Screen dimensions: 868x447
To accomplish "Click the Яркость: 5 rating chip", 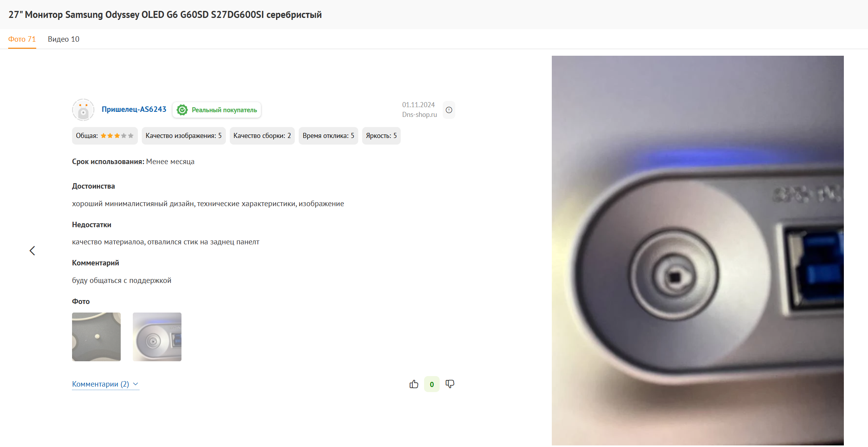I will [x=381, y=136].
